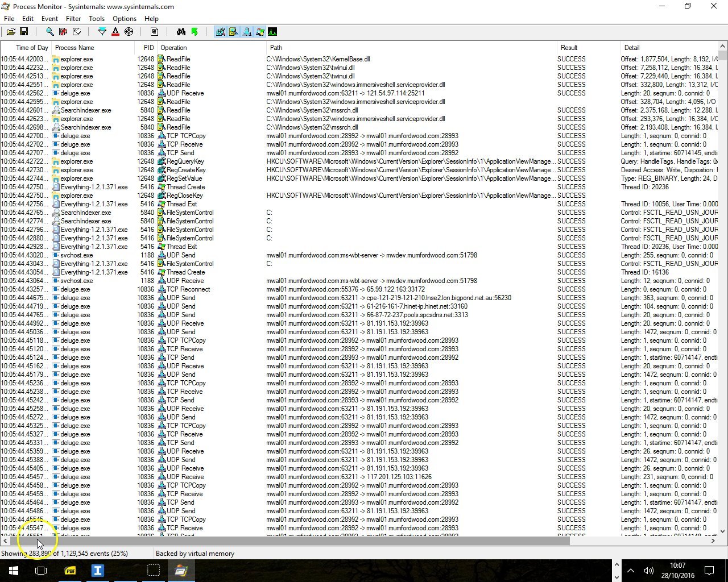This screenshot has width=728, height=582.
Task: Activate the include-process-from-window crosshair tool
Action: click(129, 31)
